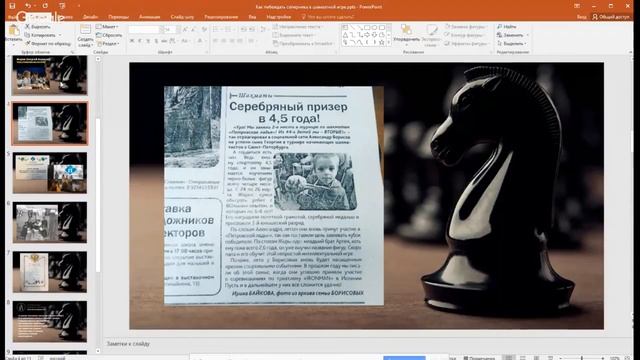640x360 pixels.
Task: Click the Undo arrow icon
Action: [28, 6]
